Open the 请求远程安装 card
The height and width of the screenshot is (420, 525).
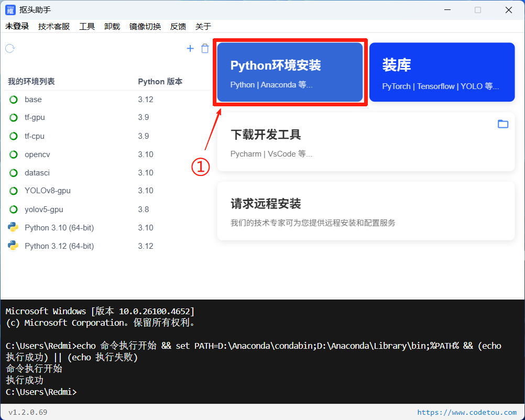point(366,211)
